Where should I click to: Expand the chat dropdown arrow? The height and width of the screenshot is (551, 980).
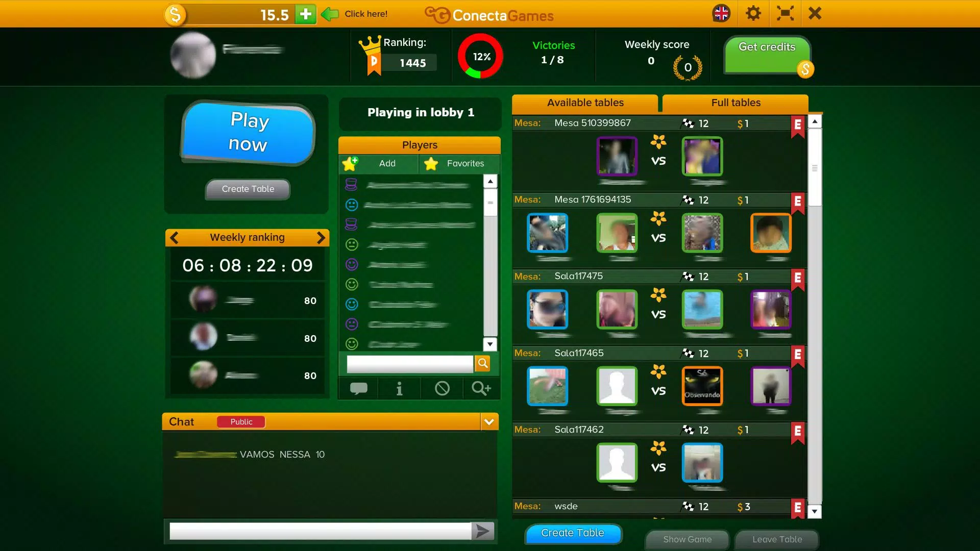(x=489, y=421)
